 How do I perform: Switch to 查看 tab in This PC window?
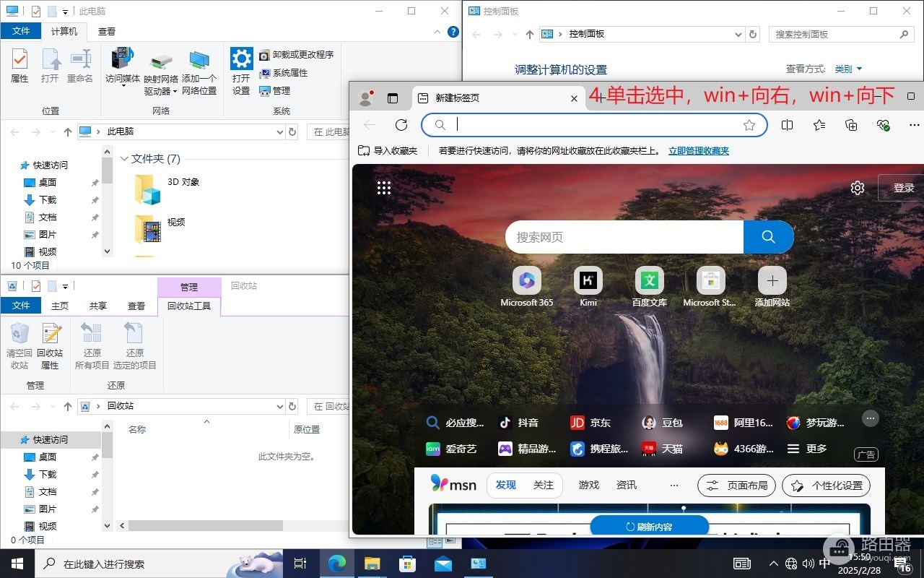(x=107, y=31)
